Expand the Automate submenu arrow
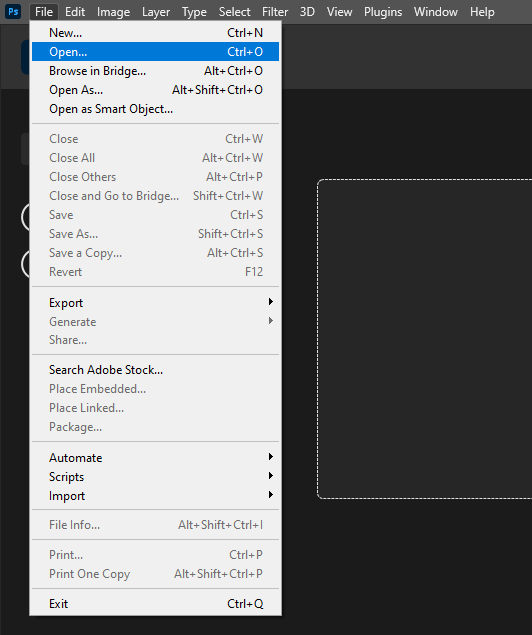 270,457
